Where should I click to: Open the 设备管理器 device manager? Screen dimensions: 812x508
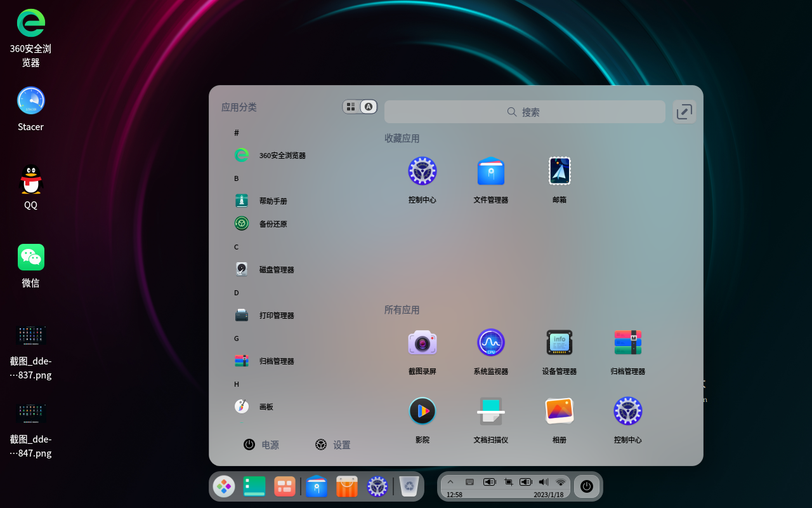pos(559,342)
